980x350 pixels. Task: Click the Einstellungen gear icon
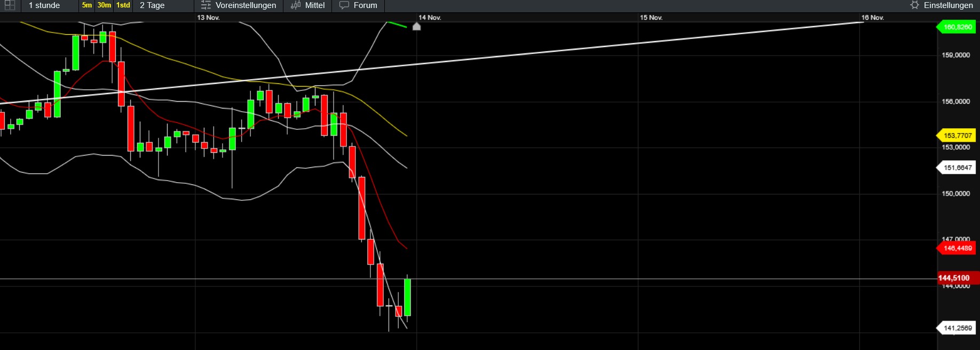point(914,5)
